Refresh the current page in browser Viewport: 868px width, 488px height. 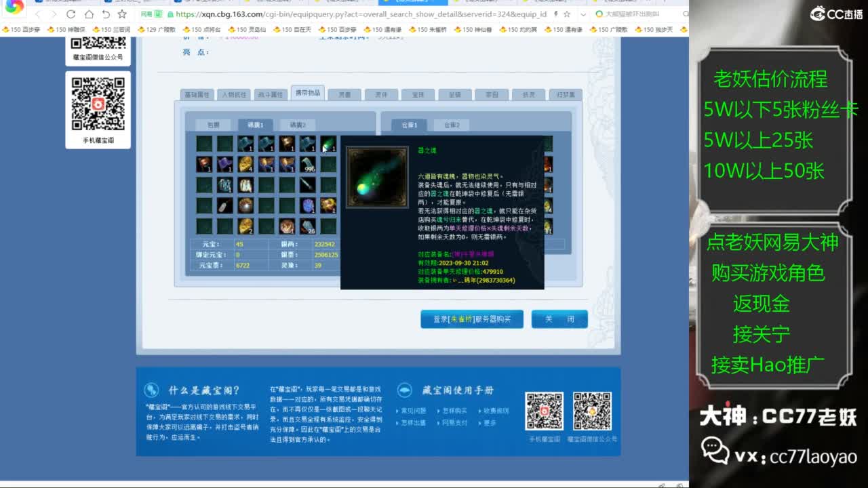[70, 14]
